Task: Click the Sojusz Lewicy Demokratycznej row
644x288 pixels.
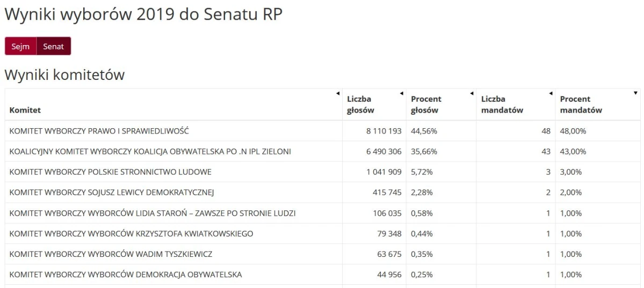Action: click(322, 193)
